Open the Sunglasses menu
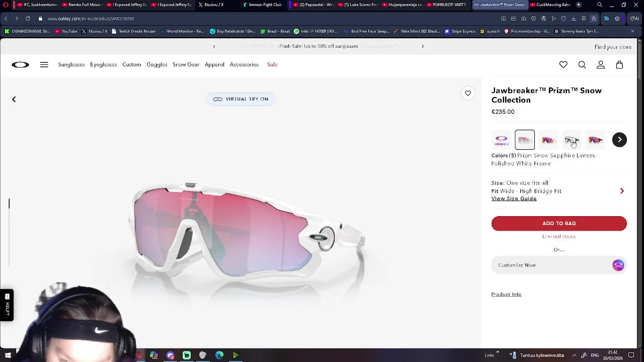Screen dimensions: 644x362 [x=71, y=64]
